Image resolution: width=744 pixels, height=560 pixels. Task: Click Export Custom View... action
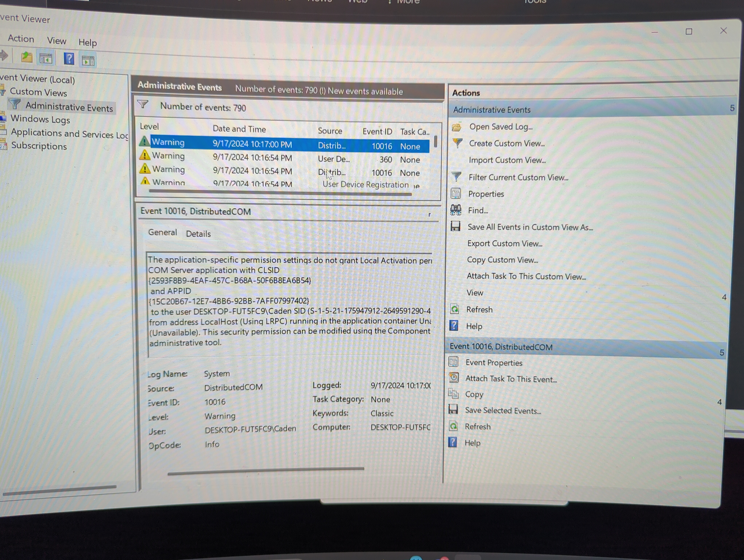(505, 243)
